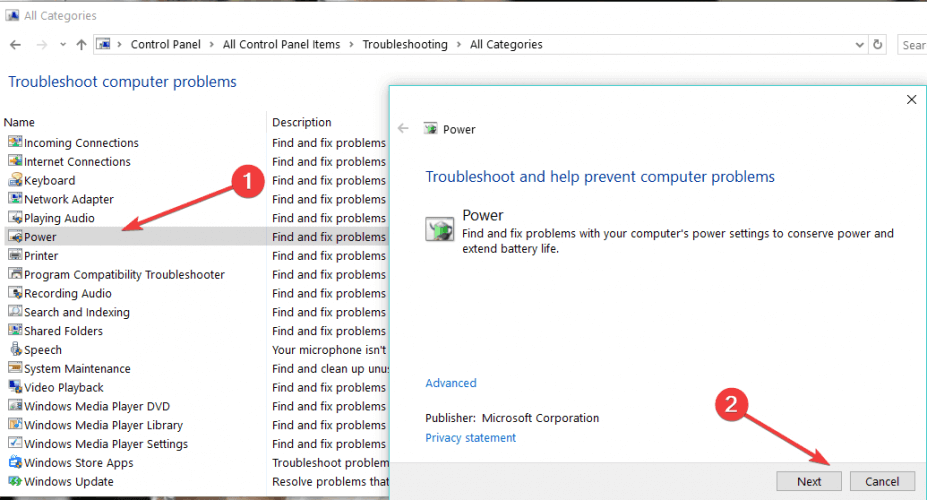Click the Printer troubleshooter icon

point(15,255)
